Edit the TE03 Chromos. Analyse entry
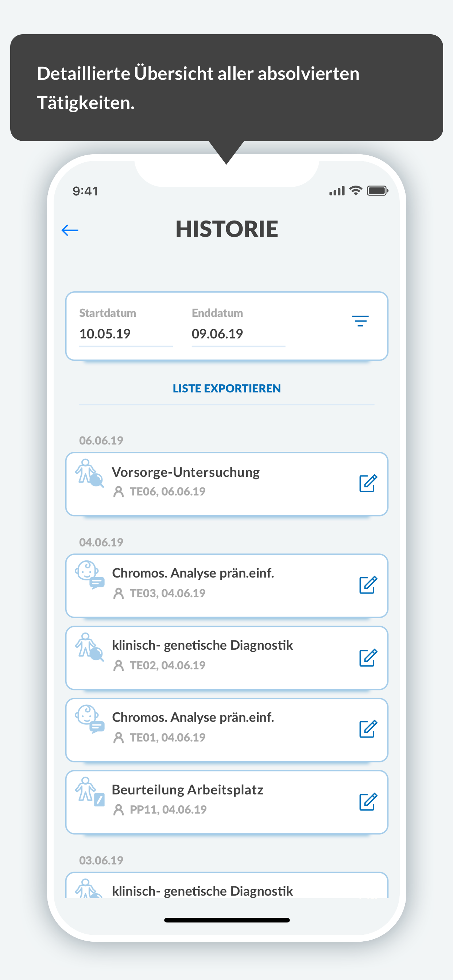453x980 pixels. point(368,585)
